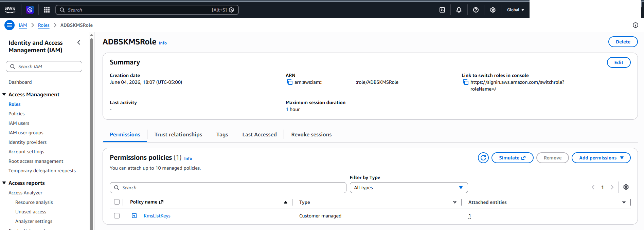Open Account settings in the sidebar
The image size is (644, 230).
coord(26,152)
